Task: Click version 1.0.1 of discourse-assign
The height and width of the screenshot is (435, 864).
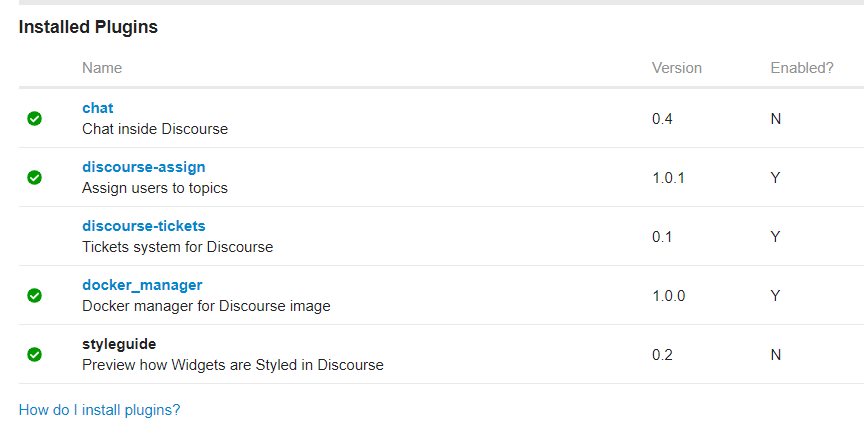Action: pos(668,178)
